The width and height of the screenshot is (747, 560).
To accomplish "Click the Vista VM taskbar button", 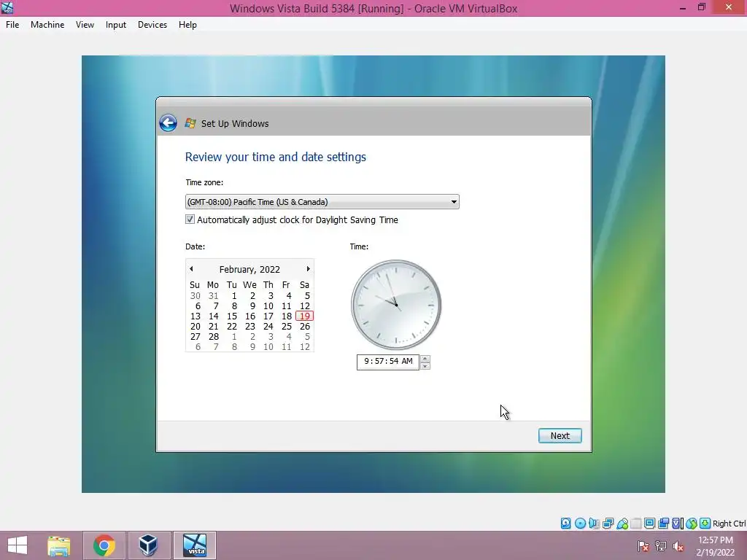I will 195,545.
